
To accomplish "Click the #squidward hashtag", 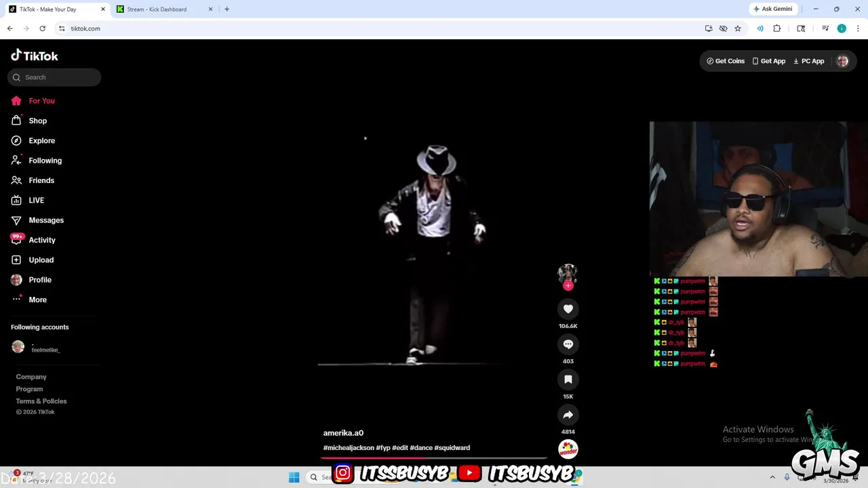I will pos(452,448).
